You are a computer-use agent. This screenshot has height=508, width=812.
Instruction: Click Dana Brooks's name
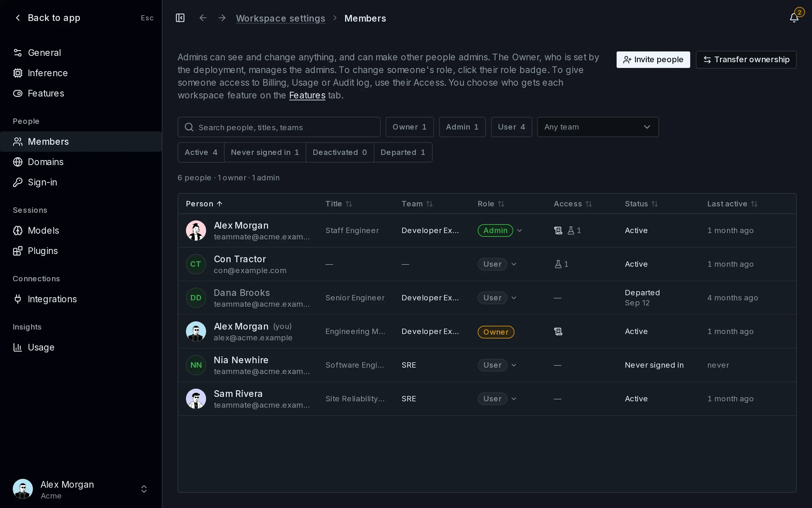pyautogui.click(x=242, y=293)
